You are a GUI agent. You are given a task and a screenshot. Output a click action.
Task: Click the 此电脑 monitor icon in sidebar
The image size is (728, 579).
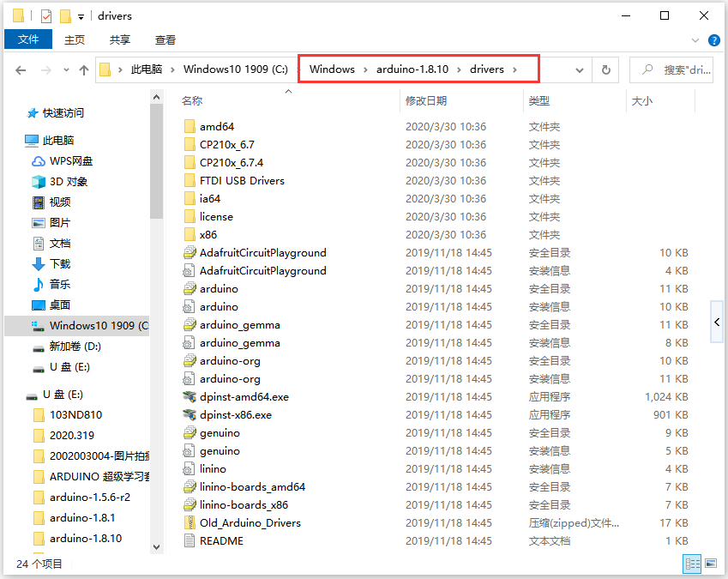[x=32, y=140]
